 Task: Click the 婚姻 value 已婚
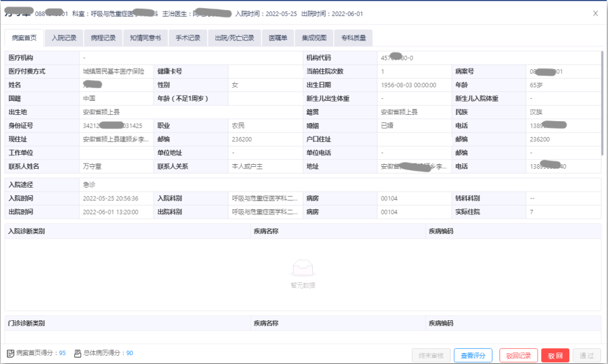point(387,126)
